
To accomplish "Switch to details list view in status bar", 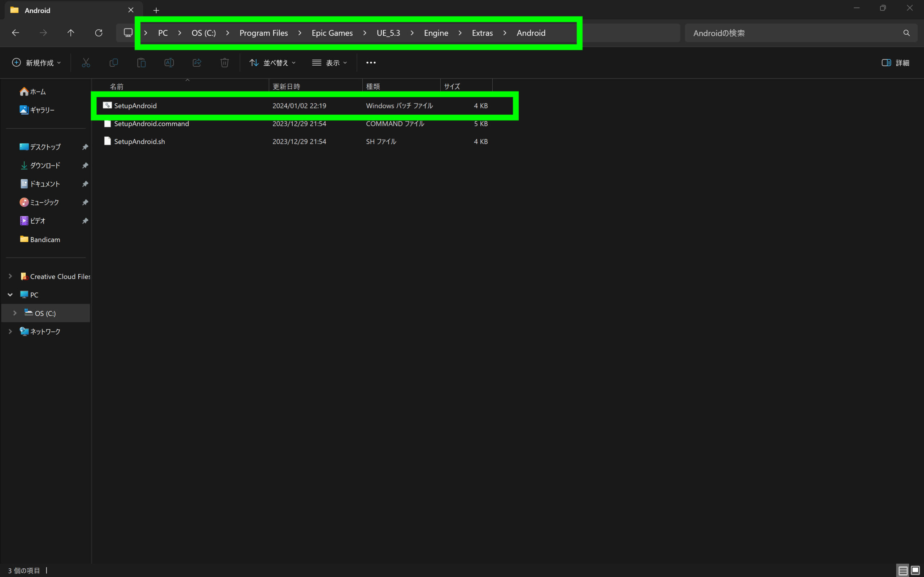I will pos(903,571).
